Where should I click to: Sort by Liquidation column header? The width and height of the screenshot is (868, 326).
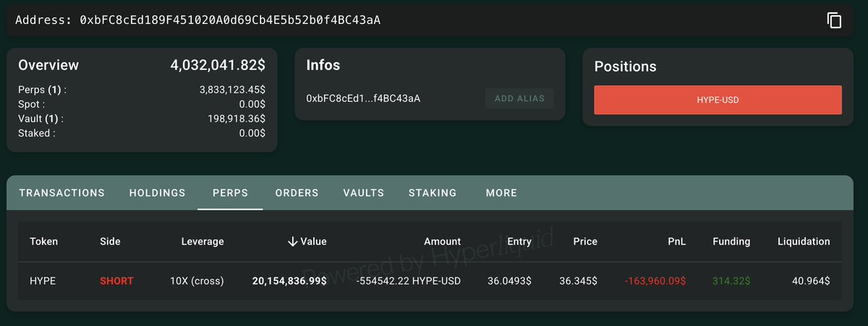point(804,241)
